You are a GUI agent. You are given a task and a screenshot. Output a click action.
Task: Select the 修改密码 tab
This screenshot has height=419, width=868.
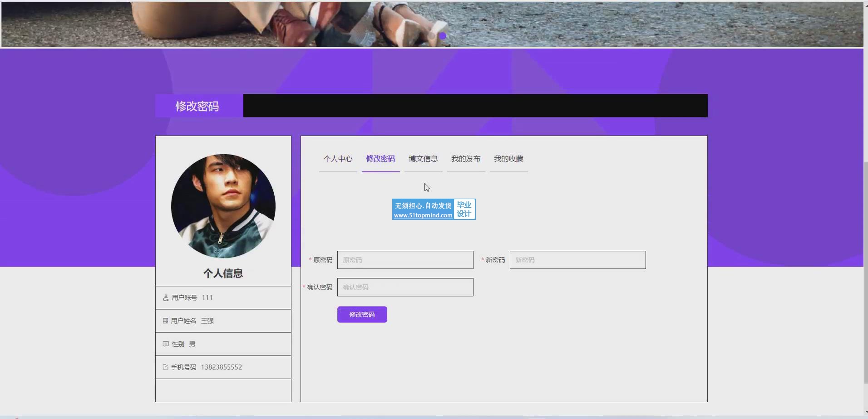[x=380, y=159]
